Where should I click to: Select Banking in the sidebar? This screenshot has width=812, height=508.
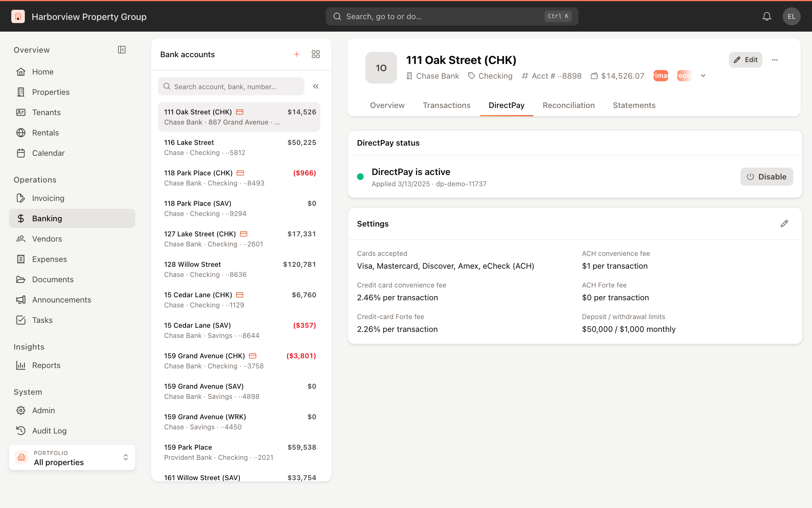[x=72, y=219]
